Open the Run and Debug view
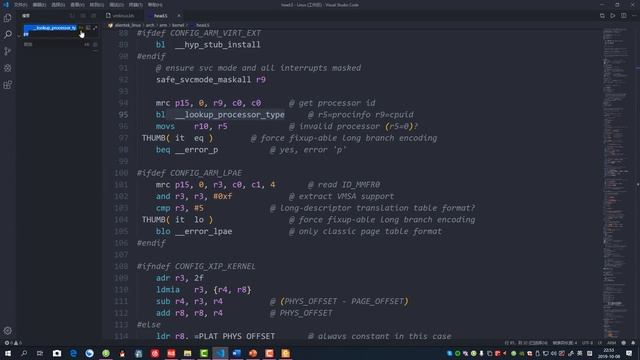The height and width of the screenshot is (360, 640). (x=7, y=68)
